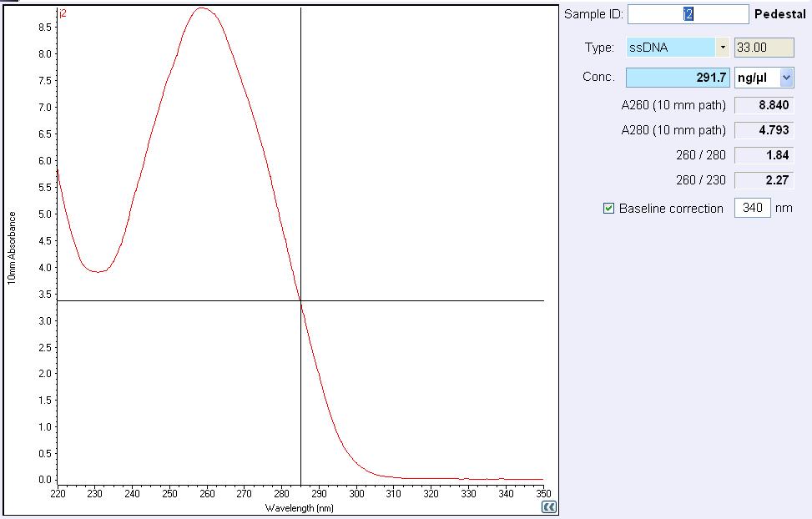Click the 340 nm baseline wavelength field
812x519 pixels.
click(x=752, y=208)
